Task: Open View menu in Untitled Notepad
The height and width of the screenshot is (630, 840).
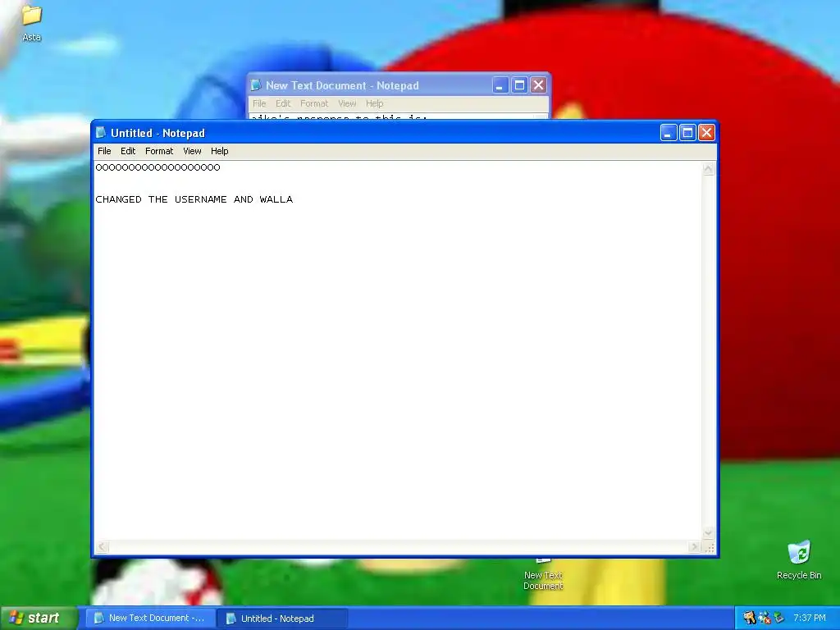Action: click(x=192, y=151)
